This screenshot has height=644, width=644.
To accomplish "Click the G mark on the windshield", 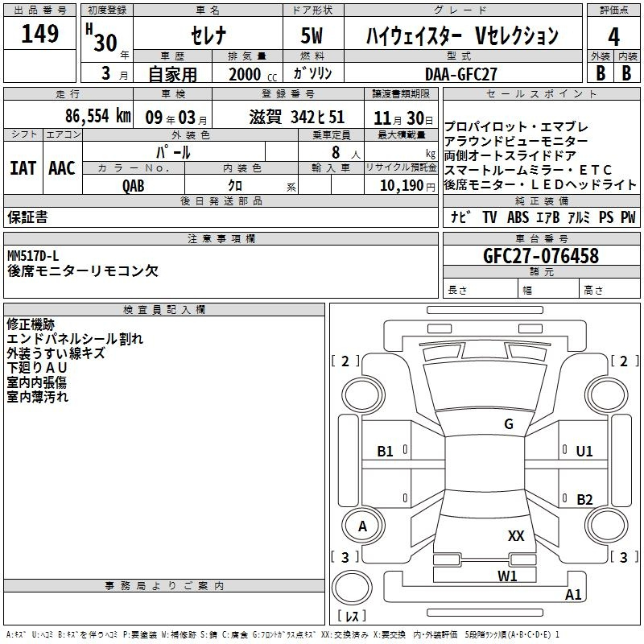I will click(x=508, y=424).
